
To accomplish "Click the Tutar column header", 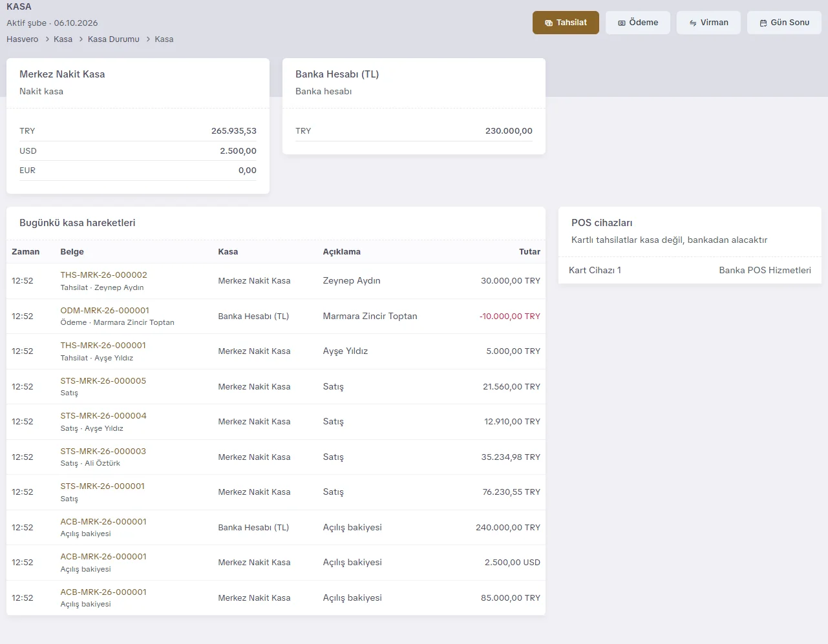I will 530,252.
